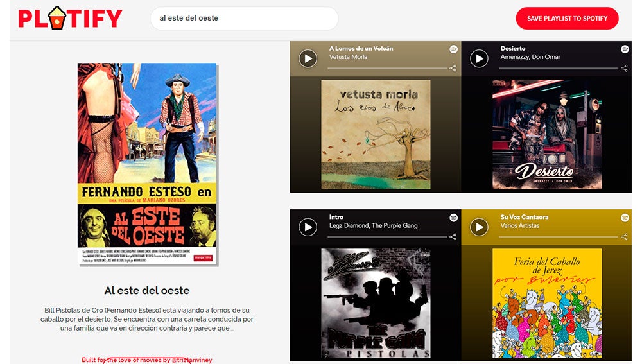
Task: Click the artist text 'Varios Artistas'
Action: pos(519,225)
